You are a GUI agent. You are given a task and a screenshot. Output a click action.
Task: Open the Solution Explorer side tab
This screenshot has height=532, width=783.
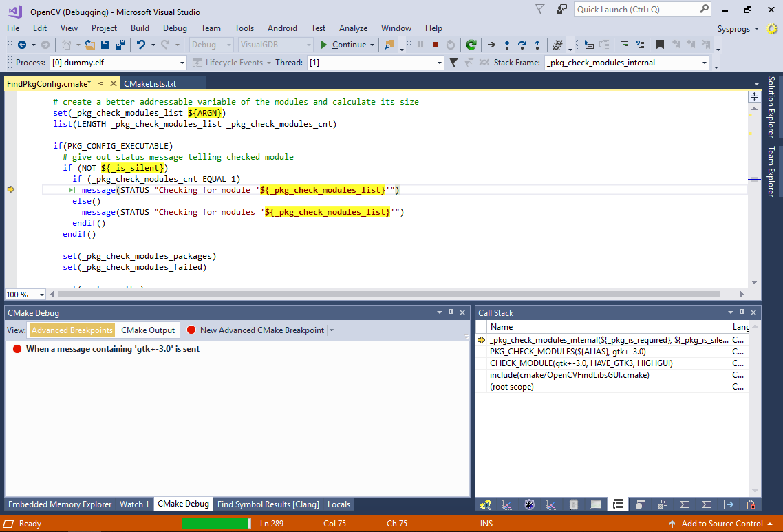[771, 107]
